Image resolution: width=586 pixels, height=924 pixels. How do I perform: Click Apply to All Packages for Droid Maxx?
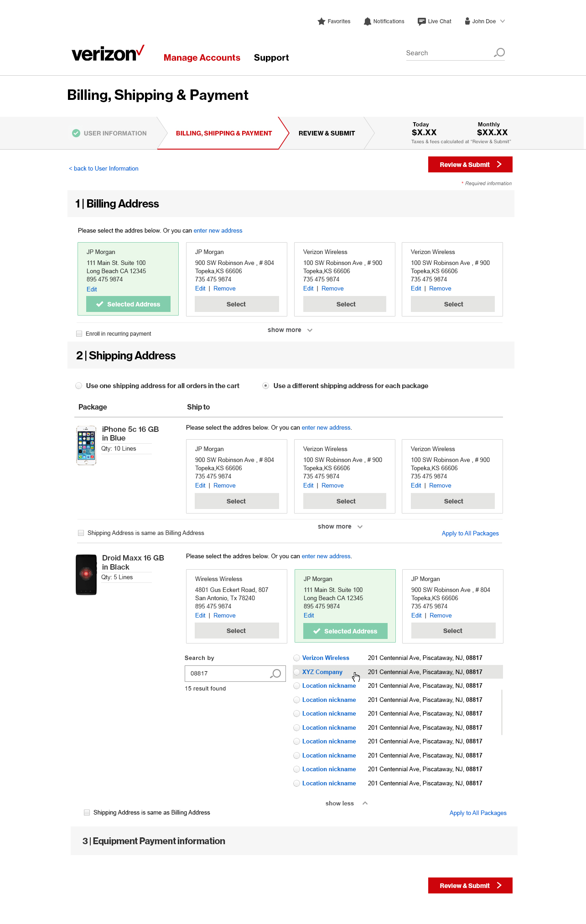pyautogui.click(x=478, y=813)
